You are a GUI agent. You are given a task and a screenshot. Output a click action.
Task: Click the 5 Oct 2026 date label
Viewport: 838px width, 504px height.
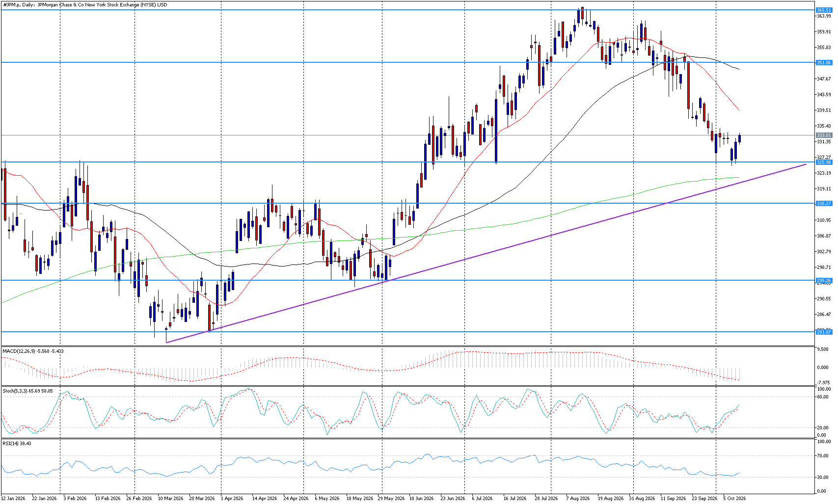734,499
